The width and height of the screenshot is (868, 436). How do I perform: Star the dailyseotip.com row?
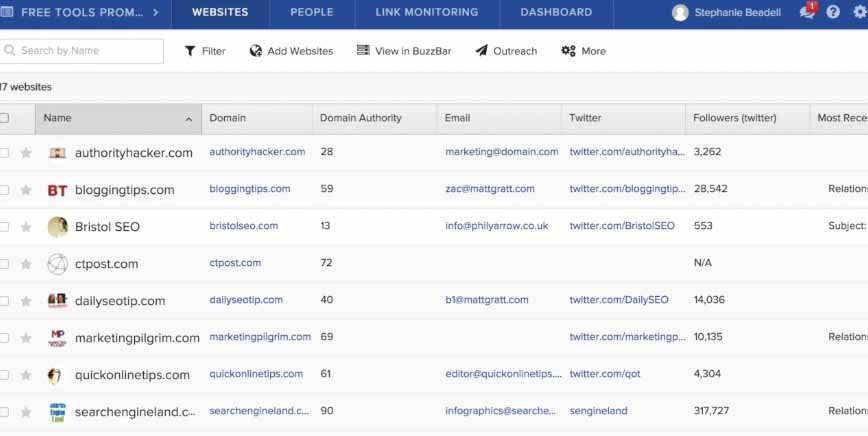[x=26, y=301]
